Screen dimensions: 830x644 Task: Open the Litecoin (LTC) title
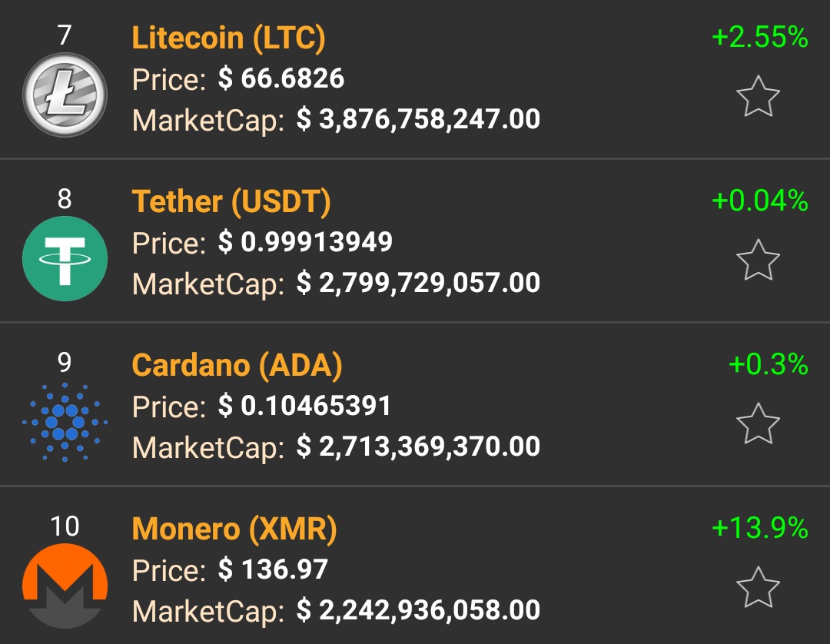click(228, 38)
